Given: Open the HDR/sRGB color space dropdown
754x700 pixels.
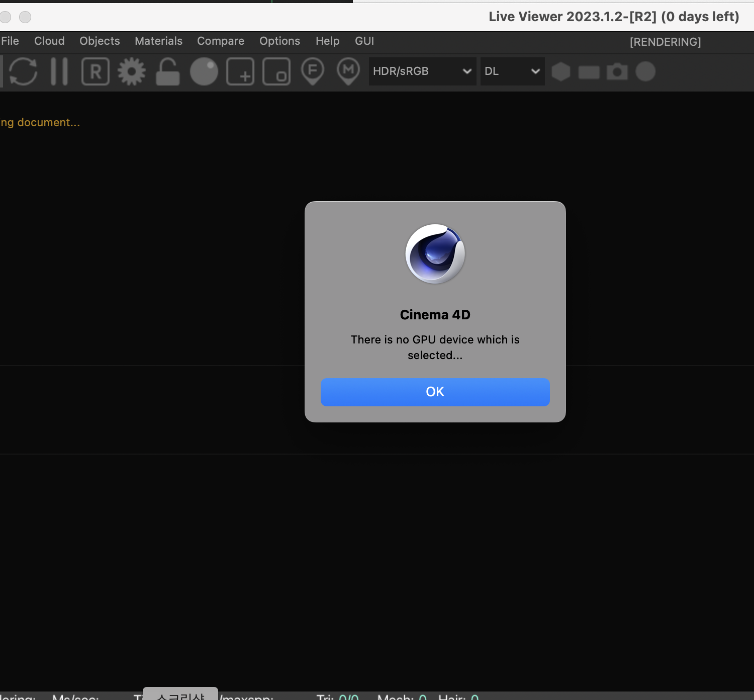Looking at the screenshot, I should tap(422, 71).
